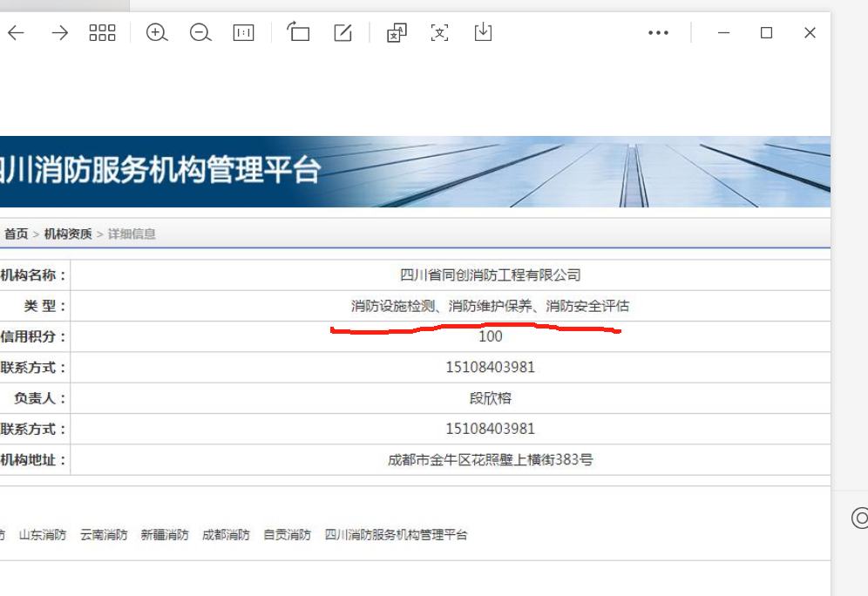Screen dimensions: 868x596
Task: Minimize the image viewer window
Action: pos(723,32)
